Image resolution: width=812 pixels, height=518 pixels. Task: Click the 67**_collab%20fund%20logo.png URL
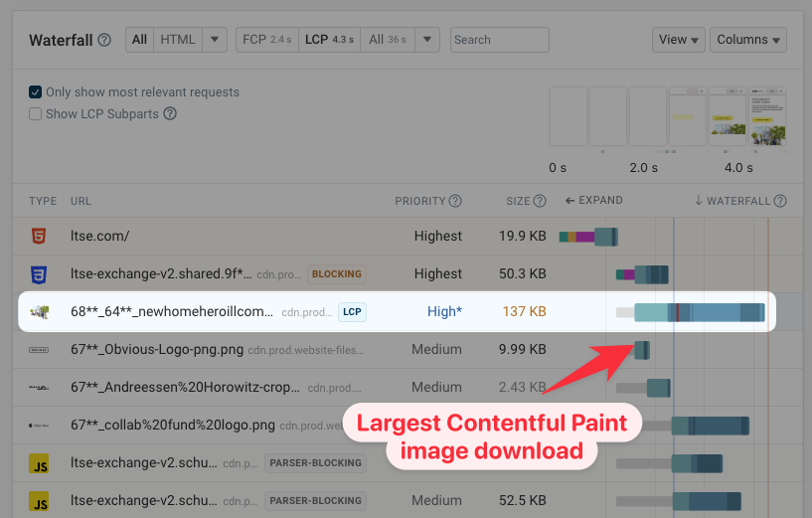pyautogui.click(x=173, y=426)
